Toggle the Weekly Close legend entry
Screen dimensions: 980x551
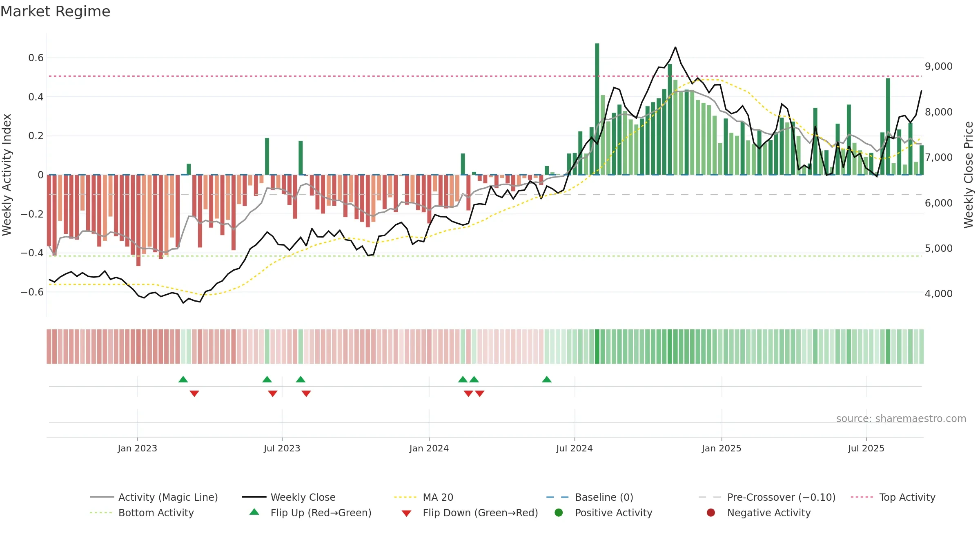pyautogui.click(x=289, y=497)
